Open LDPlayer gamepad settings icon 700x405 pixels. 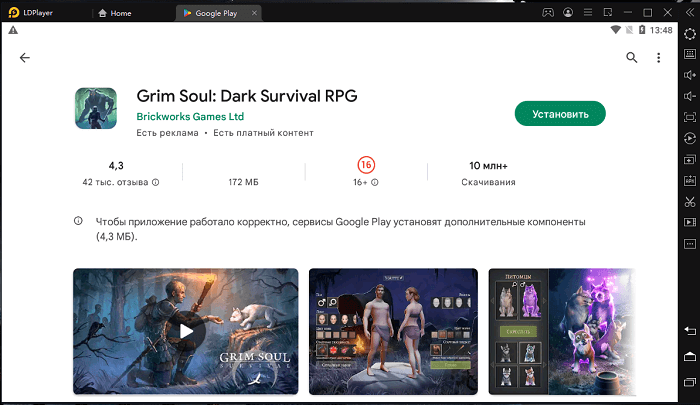[x=548, y=13]
